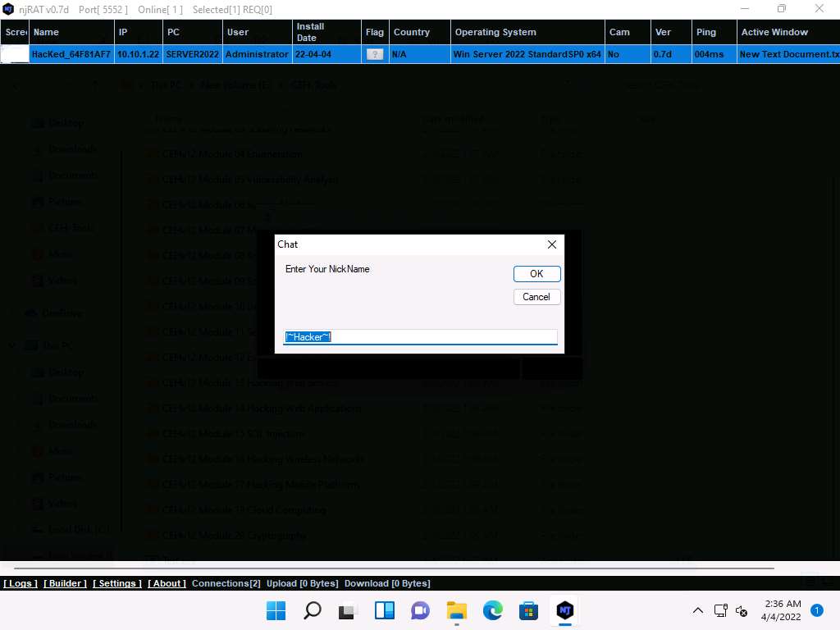Image resolution: width=840 pixels, height=630 pixels.
Task: Open Microsoft Store from taskbar
Action: coord(528,610)
